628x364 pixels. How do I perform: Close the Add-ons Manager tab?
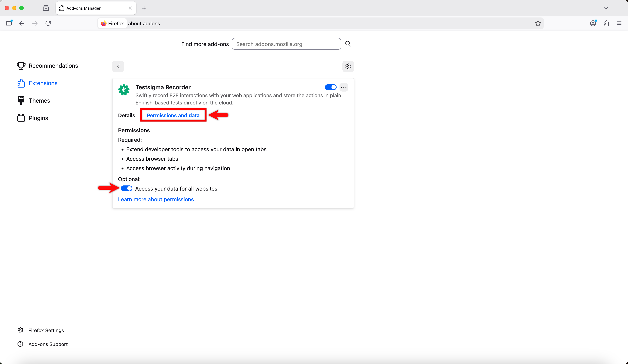[x=130, y=8]
